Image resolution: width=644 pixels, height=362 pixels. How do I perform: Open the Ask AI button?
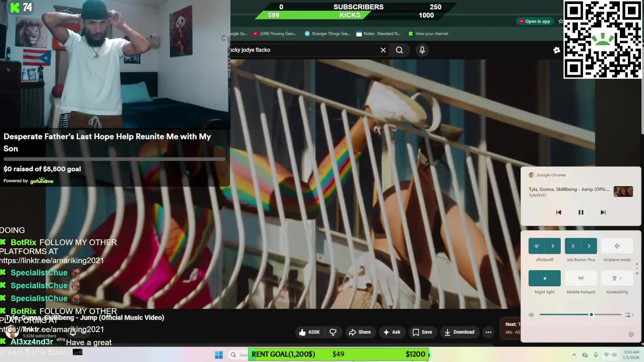click(391, 332)
